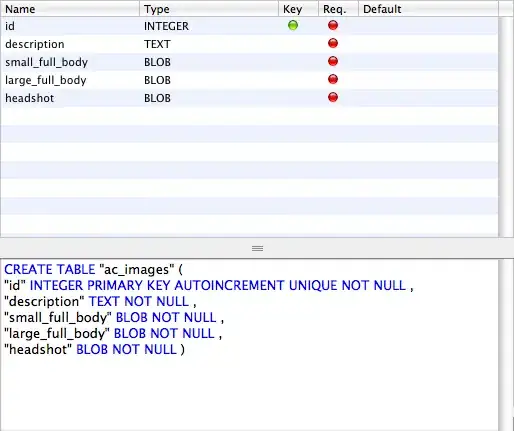
Task: Click the "description" TEXT NOT NULL line
Action: 100,301
